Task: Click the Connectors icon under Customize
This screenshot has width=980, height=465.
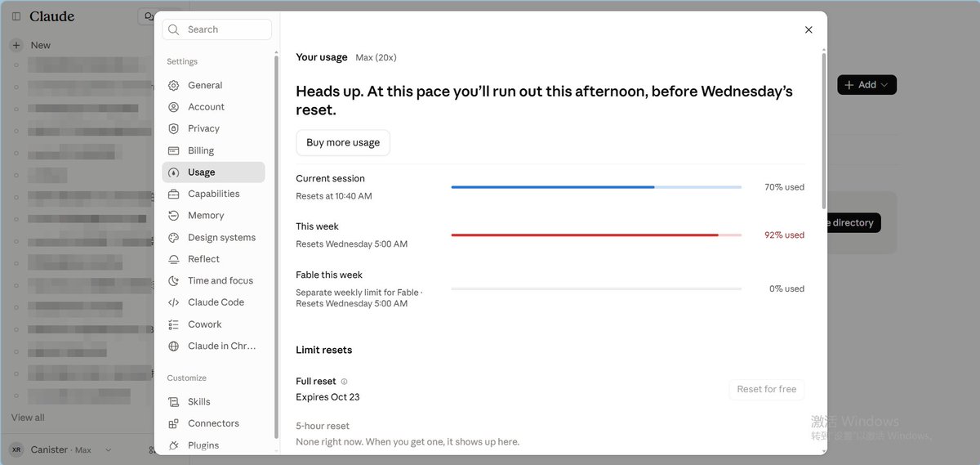Action: click(173, 423)
